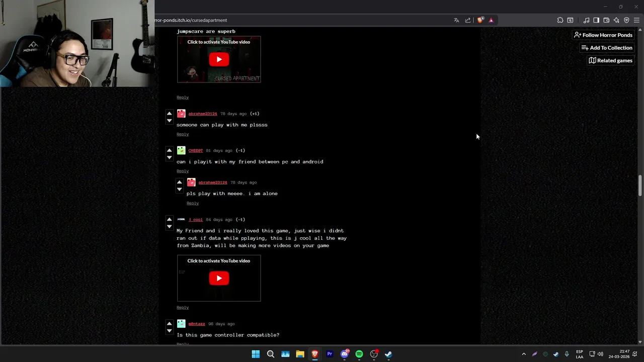644x362 pixels.
Task: Click the page vertical scrollbar thumb
Action: pyautogui.click(x=640, y=186)
